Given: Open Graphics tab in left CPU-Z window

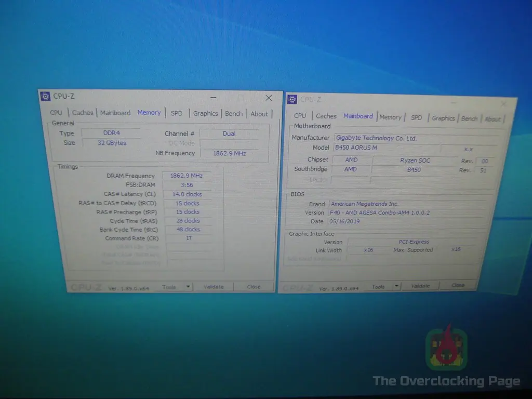Looking at the screenshot, I should coord(206,114).
